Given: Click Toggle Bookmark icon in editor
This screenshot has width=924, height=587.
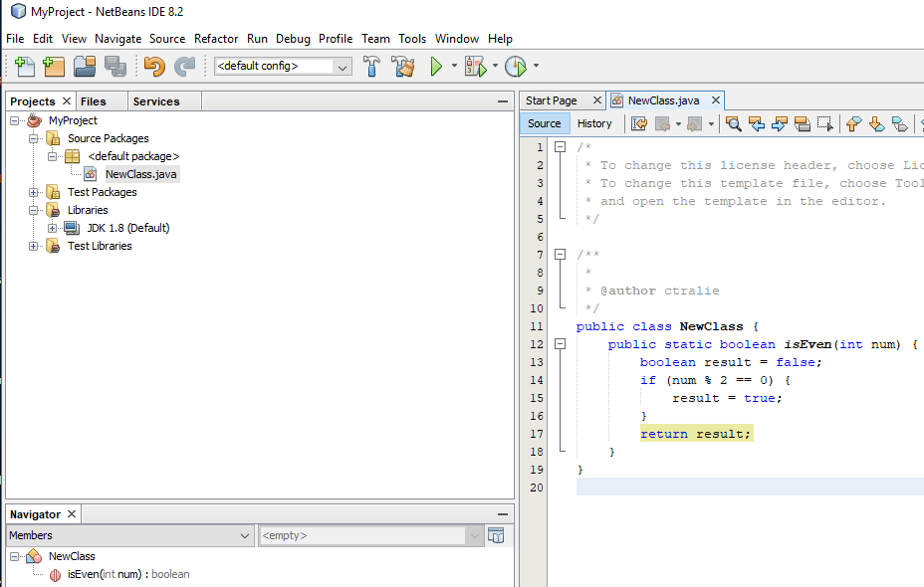Looking at the screenshot, I should (x=900, y=123).
